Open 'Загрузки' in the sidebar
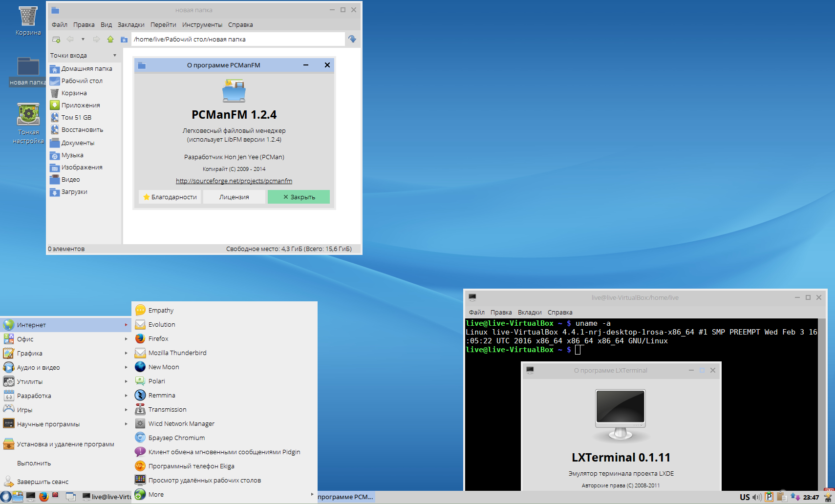 click(84, 192)
